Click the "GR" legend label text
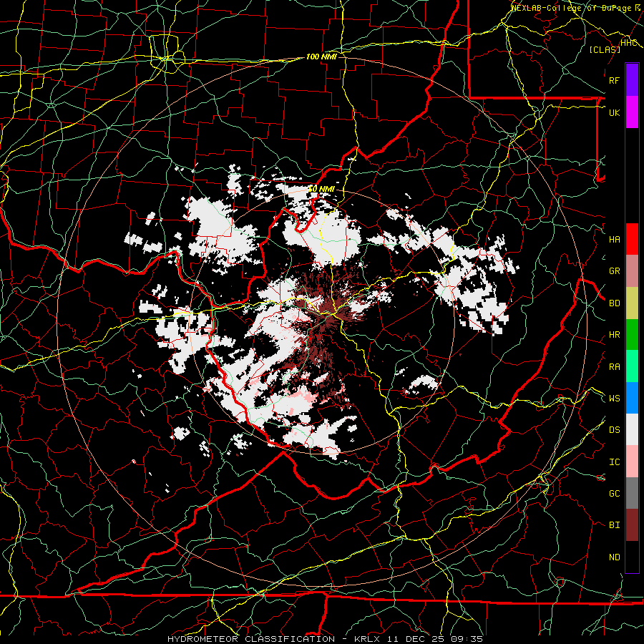Image resolution: width=644 pixels, height=644 pixels. (614, 271)
